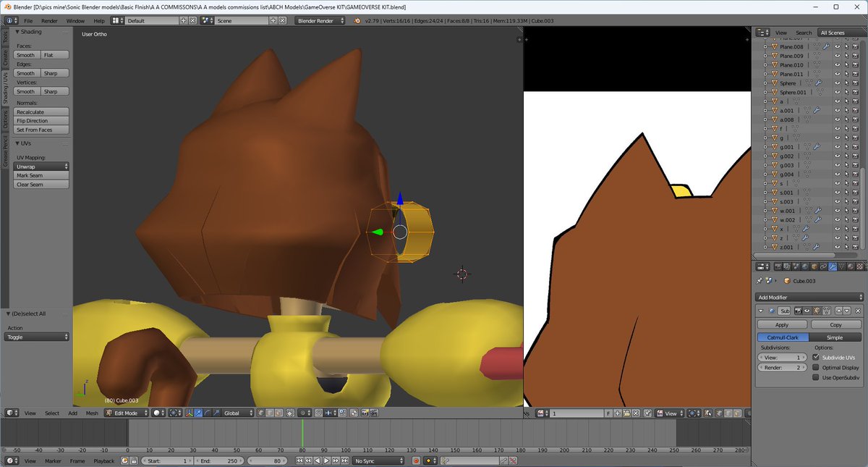Jump to the last frame

[x=345, y=460]
